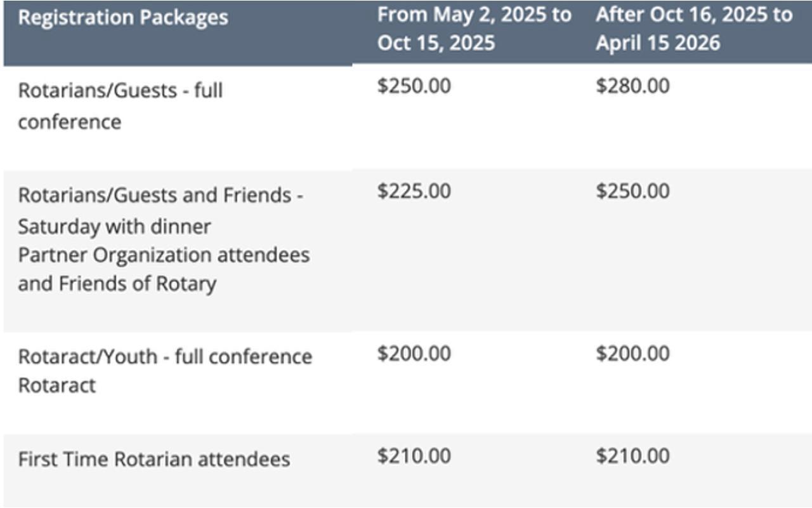
Task: Click the First Time Rotarian attendees row
Action: pos(154,458)
